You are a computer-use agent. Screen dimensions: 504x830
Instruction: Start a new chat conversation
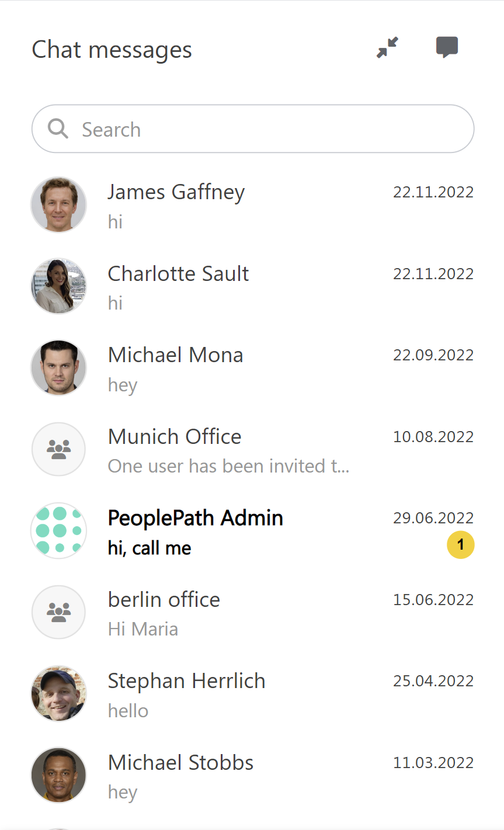tap(447, 48)
